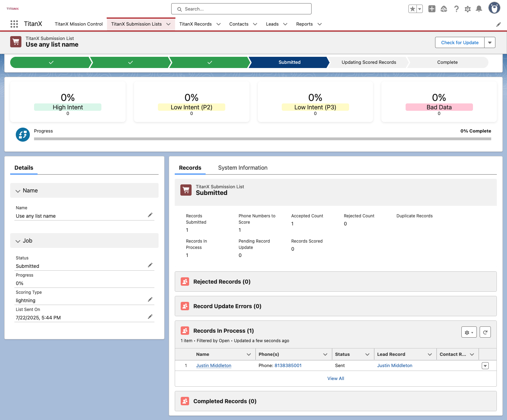Click the notifications bell icon
Viewport: 507px width, 420px height.
(x=479, y=9)
